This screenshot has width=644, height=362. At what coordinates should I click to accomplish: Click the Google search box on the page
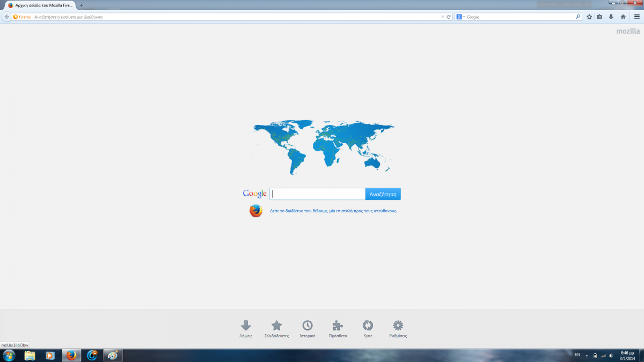pos(317,194)
